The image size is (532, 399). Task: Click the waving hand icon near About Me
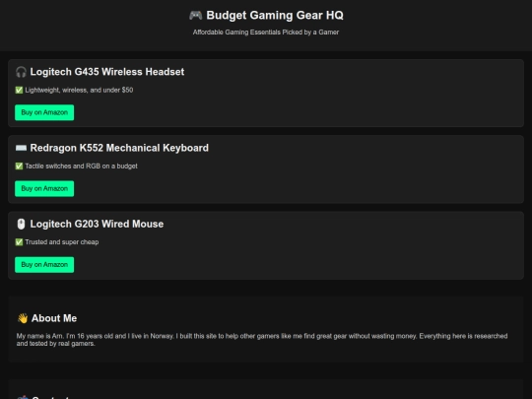click(23, 318)
